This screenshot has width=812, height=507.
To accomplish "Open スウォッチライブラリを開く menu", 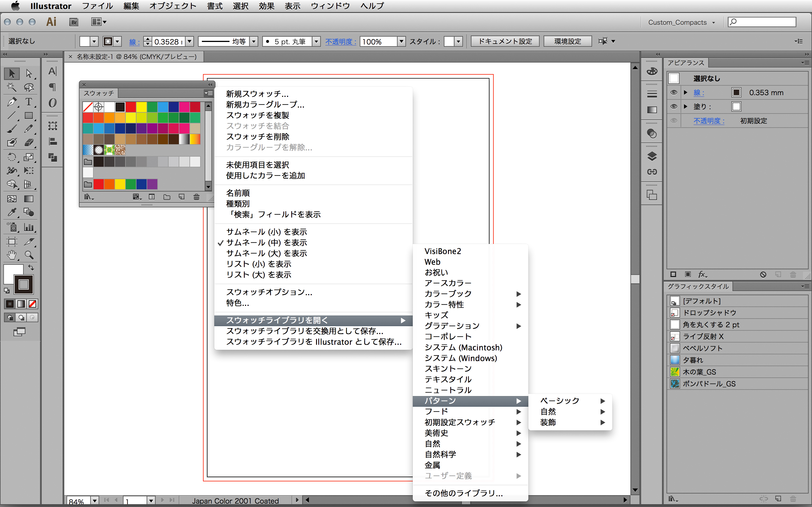I will pos(313,320).
